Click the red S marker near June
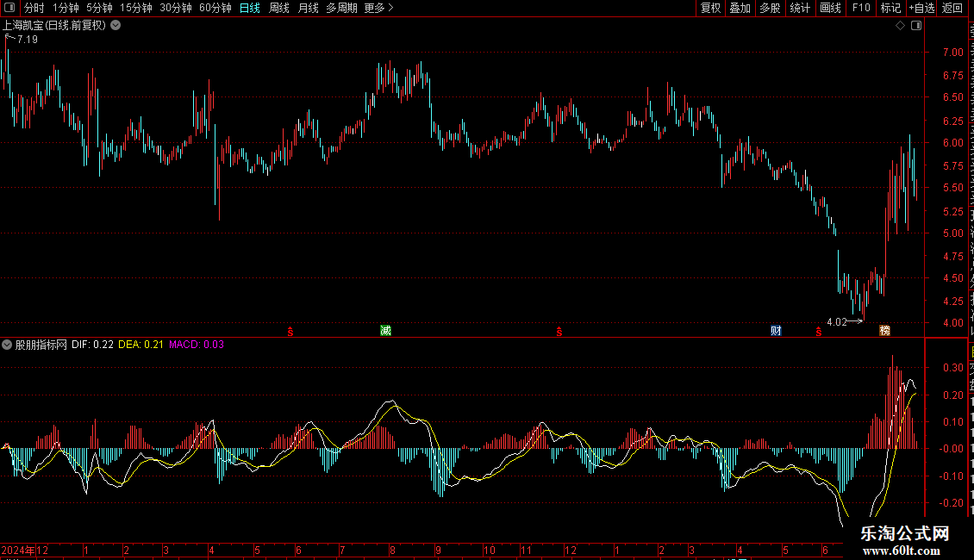 tap(819, 332)
